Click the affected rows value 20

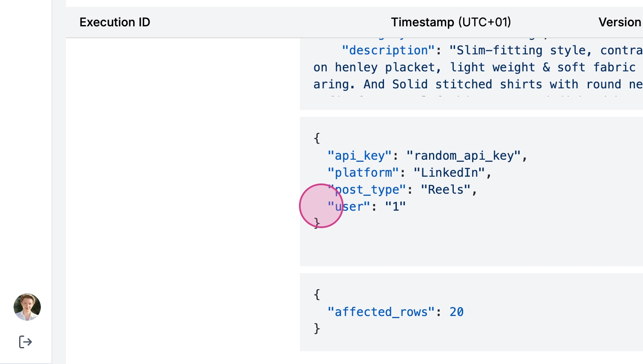tap(456, 312)
